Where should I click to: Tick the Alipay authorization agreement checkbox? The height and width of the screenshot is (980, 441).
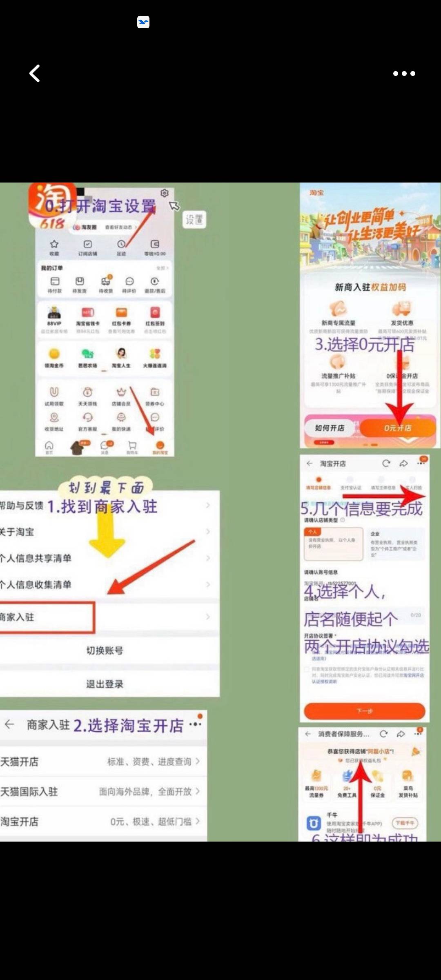click(307, 669)
